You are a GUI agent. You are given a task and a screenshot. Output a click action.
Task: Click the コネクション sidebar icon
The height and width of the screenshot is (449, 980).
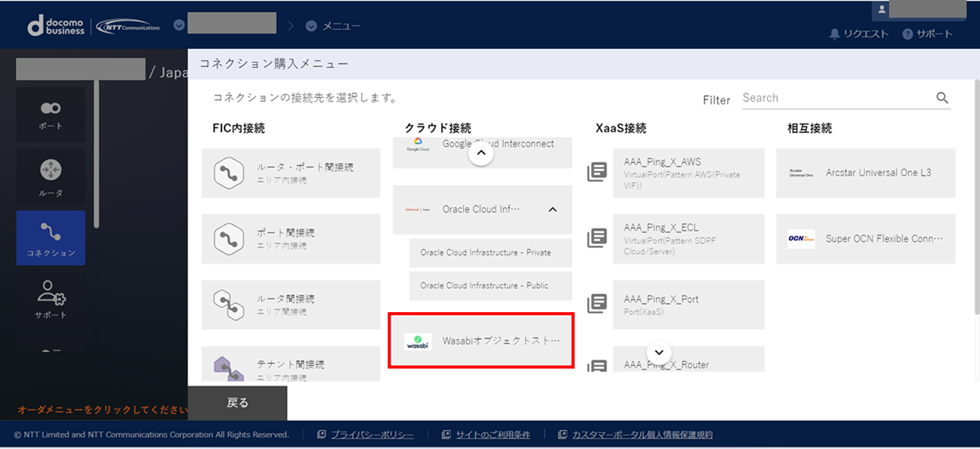(51, 238)
